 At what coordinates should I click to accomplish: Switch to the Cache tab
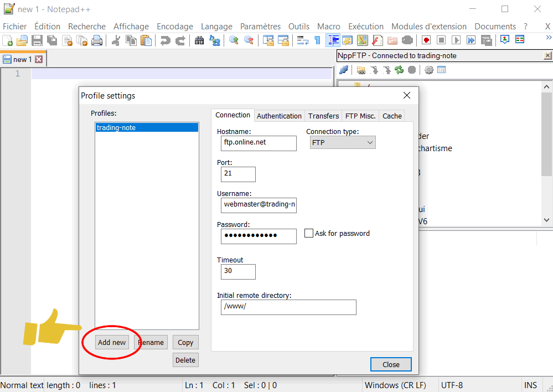(392, 116)
